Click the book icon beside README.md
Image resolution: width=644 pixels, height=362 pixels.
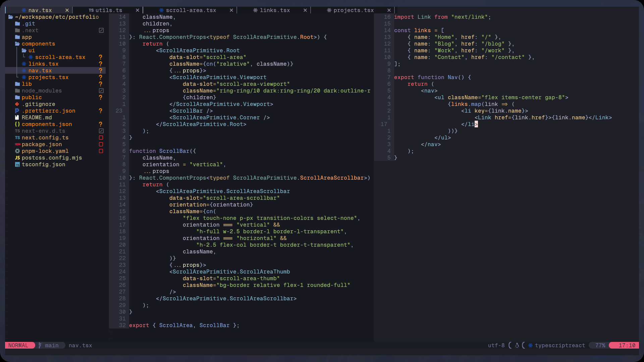(x=17, y=118)
